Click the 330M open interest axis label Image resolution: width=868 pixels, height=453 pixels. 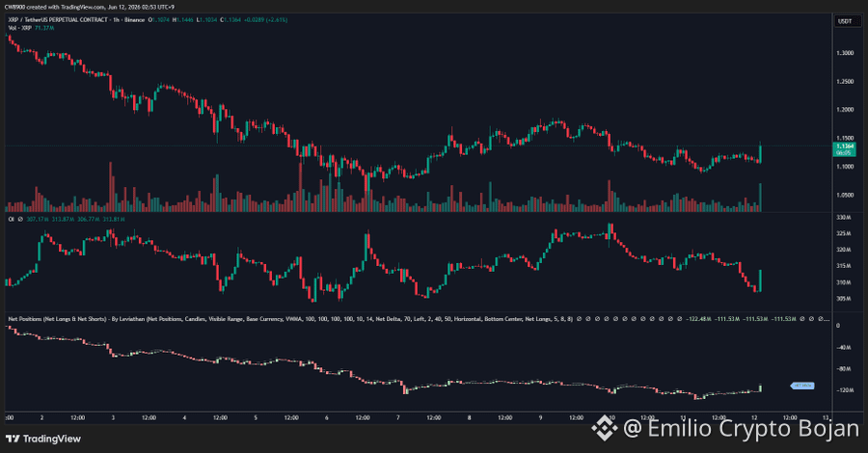click(843, 218)
